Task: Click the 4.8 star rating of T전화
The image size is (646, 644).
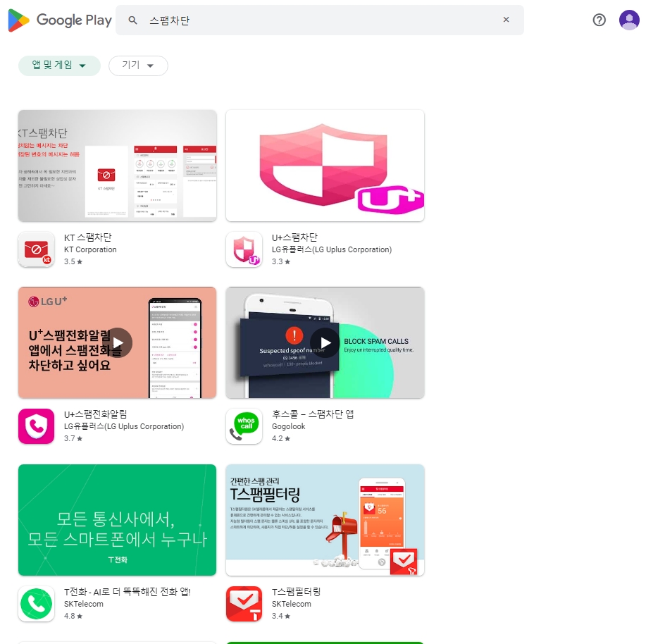Action: point(73,616)
